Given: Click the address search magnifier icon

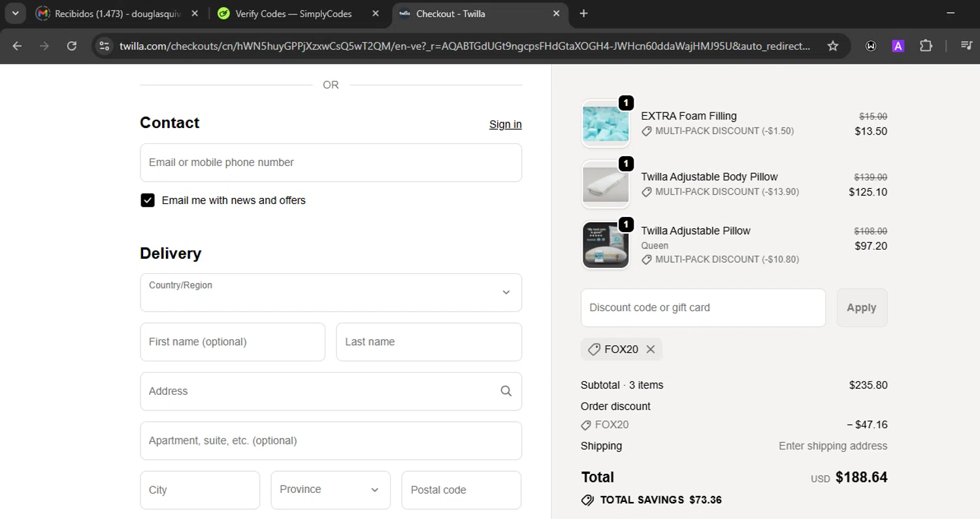Looking at the screenshot, I should [506, 391].
